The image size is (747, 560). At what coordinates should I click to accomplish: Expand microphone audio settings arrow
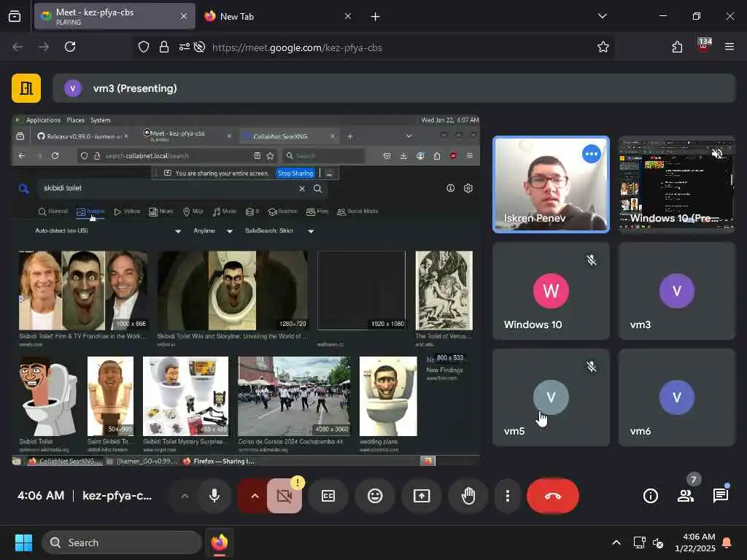click(x=185, y=496)
